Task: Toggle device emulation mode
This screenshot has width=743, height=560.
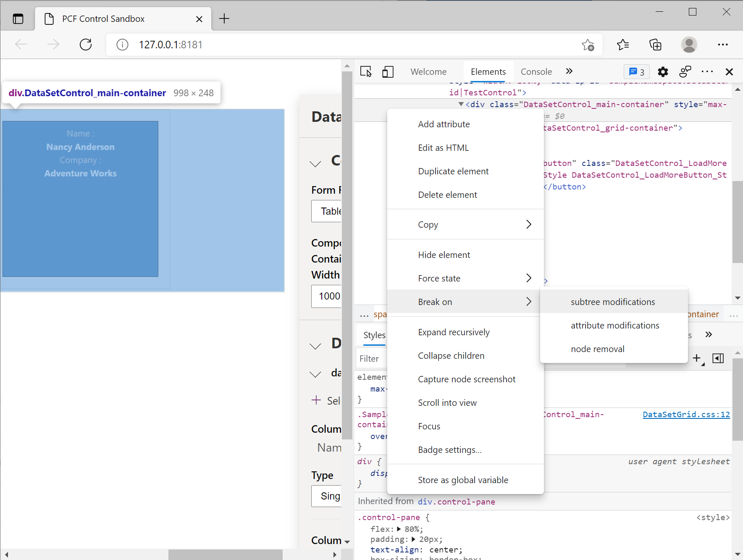Action: (x=388, y=71)
